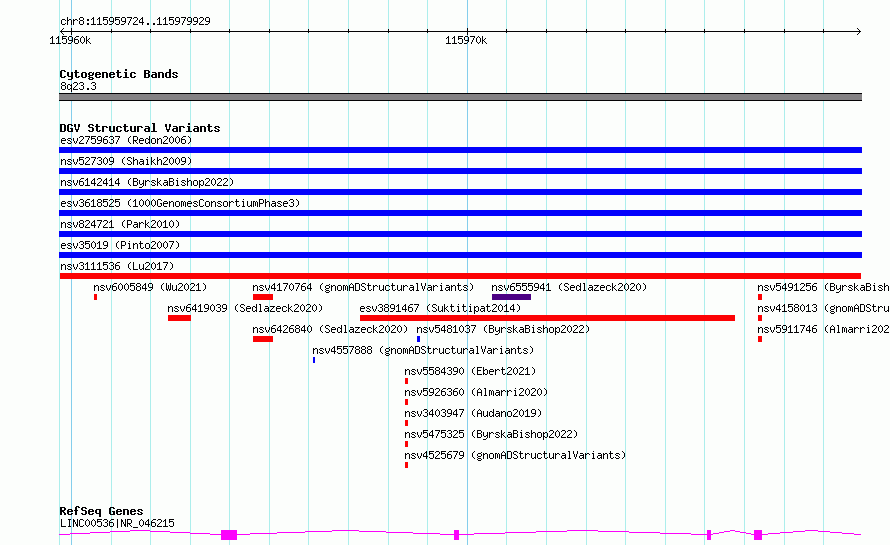890x545 pixels.
Task: Open nsv6142414 (ByrskaBishop2022) variant label
Action: pos(147,182)
